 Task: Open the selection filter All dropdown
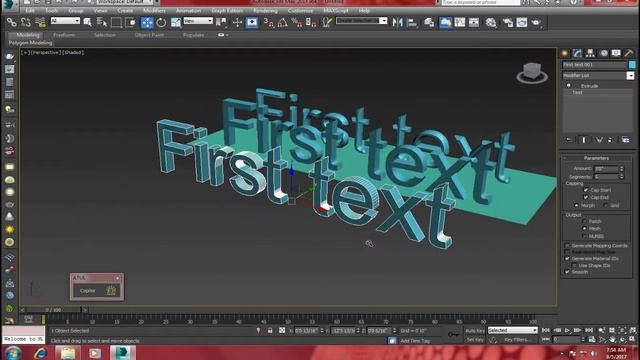(65, 21)
